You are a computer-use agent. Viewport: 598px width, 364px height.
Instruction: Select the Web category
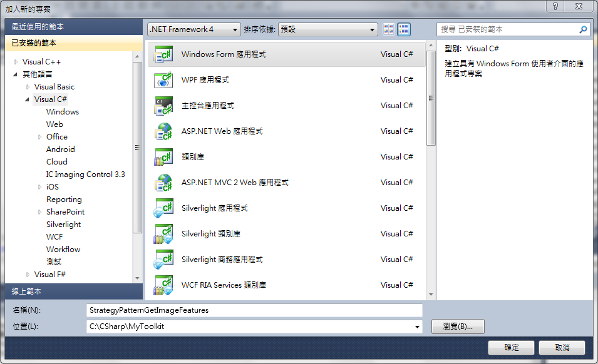click(x=54, y=124)
